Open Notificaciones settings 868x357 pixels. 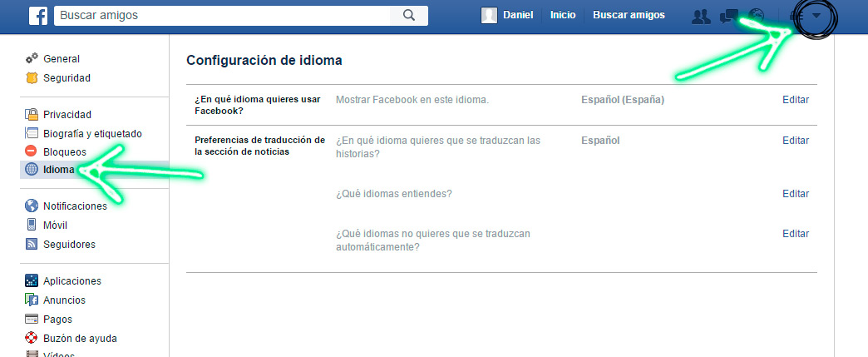tap(75, 206)
